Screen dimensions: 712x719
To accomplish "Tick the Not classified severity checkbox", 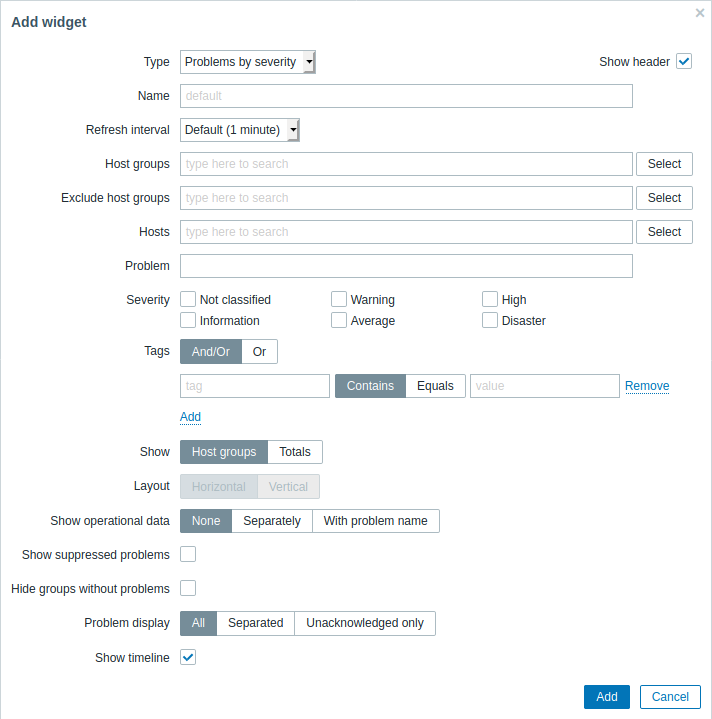I will click(x=188, y=299).
